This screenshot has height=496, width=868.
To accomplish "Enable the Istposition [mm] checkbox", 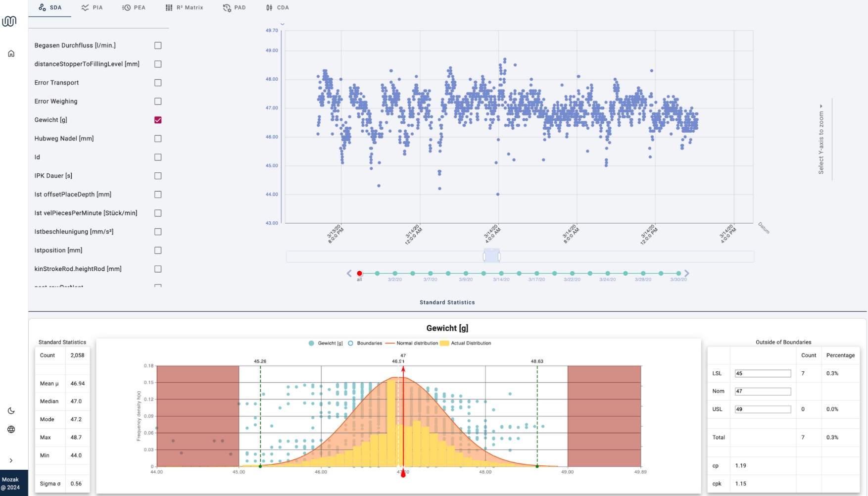I will (158, 250).
